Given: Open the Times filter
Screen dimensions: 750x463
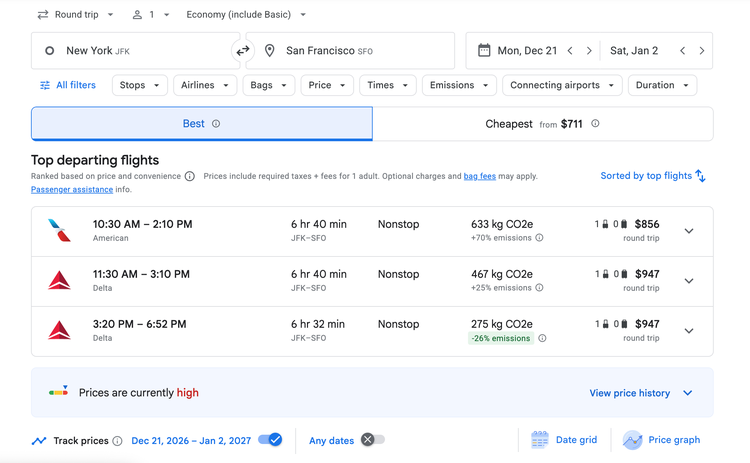Looking at the screenshot, I should [388, 85].
